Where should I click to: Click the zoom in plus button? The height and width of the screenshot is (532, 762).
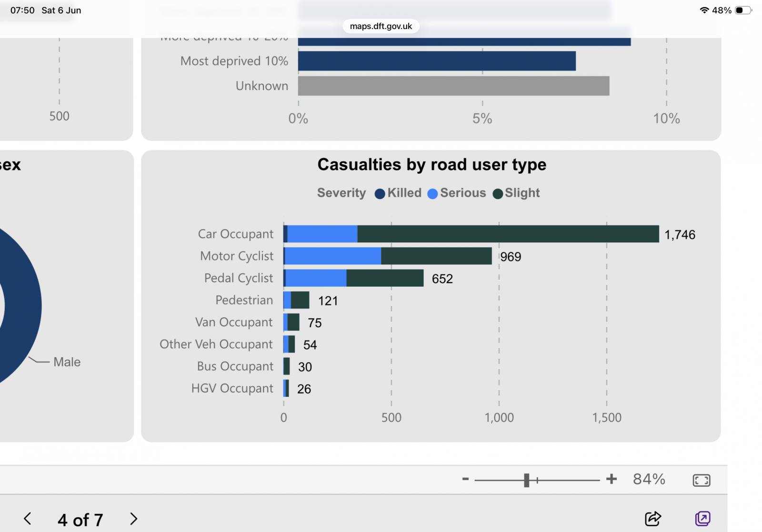[x=612, y=479]
